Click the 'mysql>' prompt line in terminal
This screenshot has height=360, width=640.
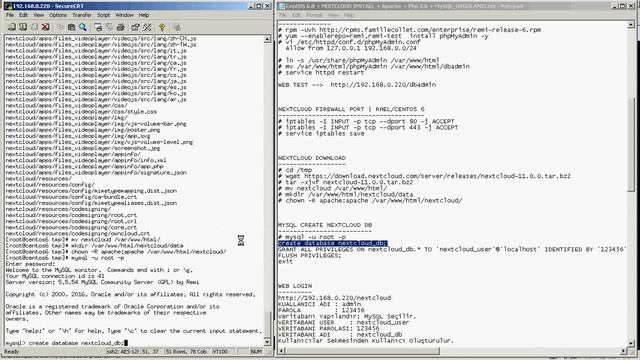click(67, 343)
